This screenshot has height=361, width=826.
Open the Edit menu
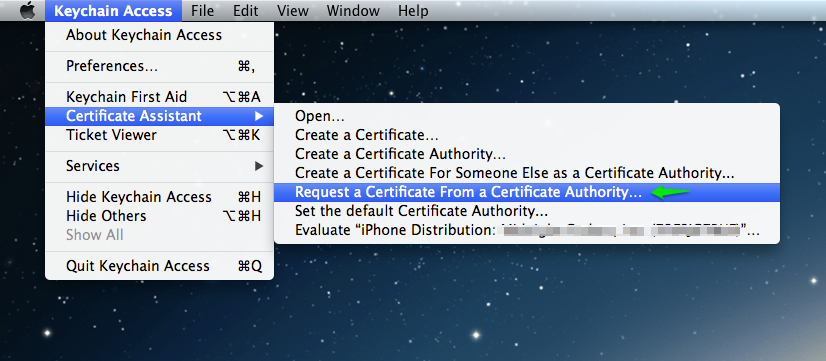point(245,11)
